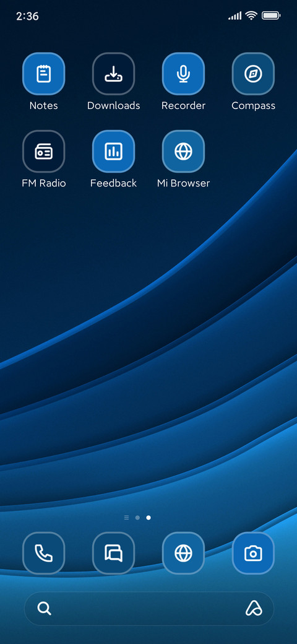Open the Camera from the dock
Image resolution: width=297 pixels, height=644 pixels.
253,553
